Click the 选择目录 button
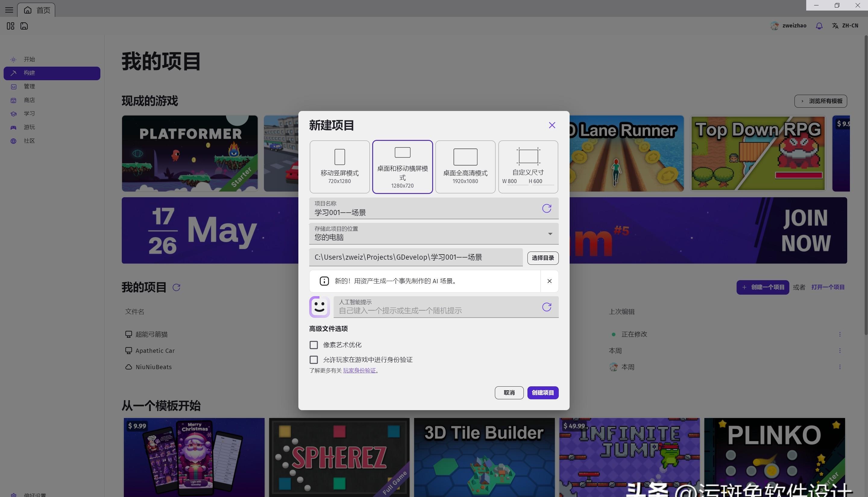Image resolution: width=868 pixels, height=497 pixels. point(542,258)
